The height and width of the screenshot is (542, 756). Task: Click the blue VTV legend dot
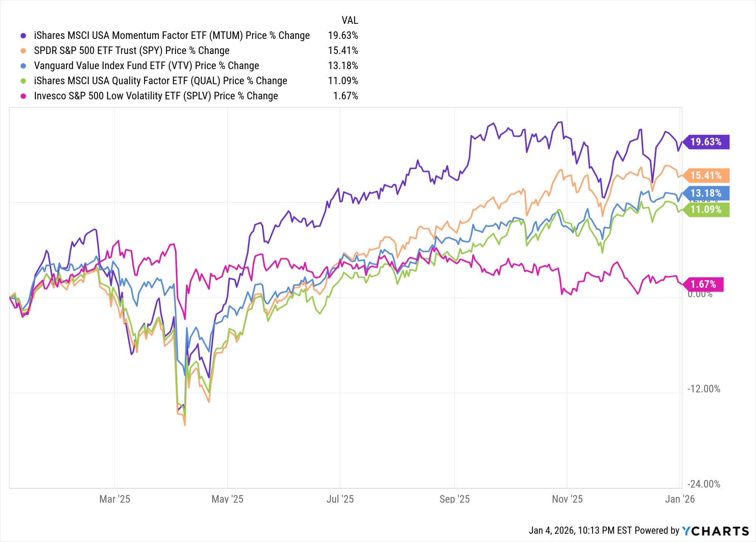23,66
